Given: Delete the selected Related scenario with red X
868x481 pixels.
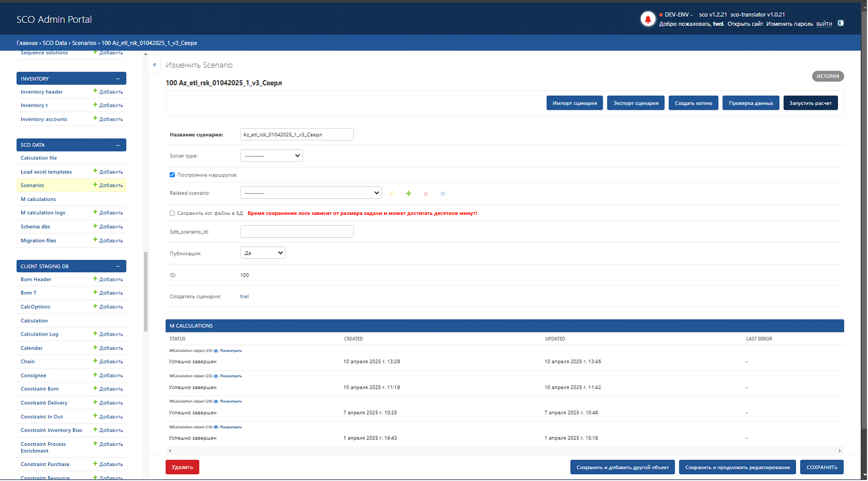Looking at the screenshot, I should [425, 194].
